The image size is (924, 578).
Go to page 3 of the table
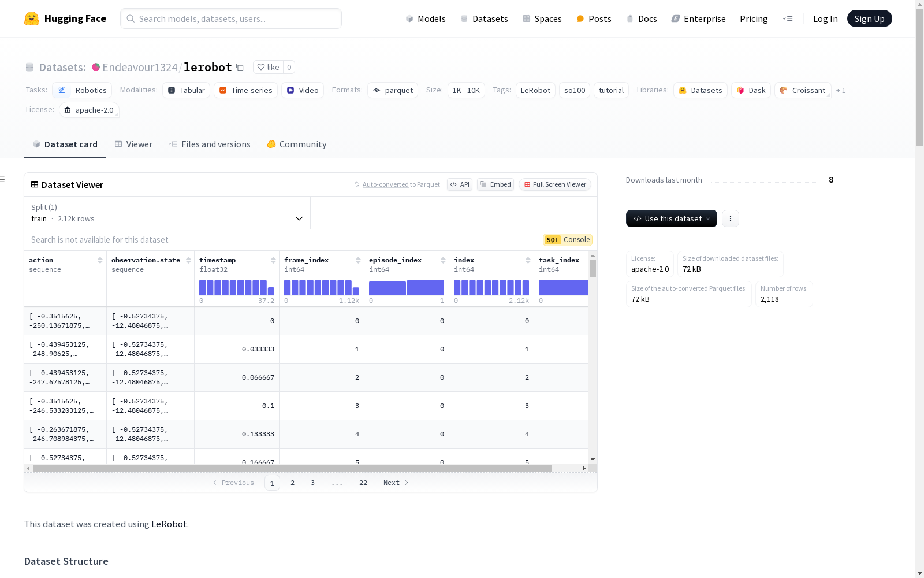point(312,483)
